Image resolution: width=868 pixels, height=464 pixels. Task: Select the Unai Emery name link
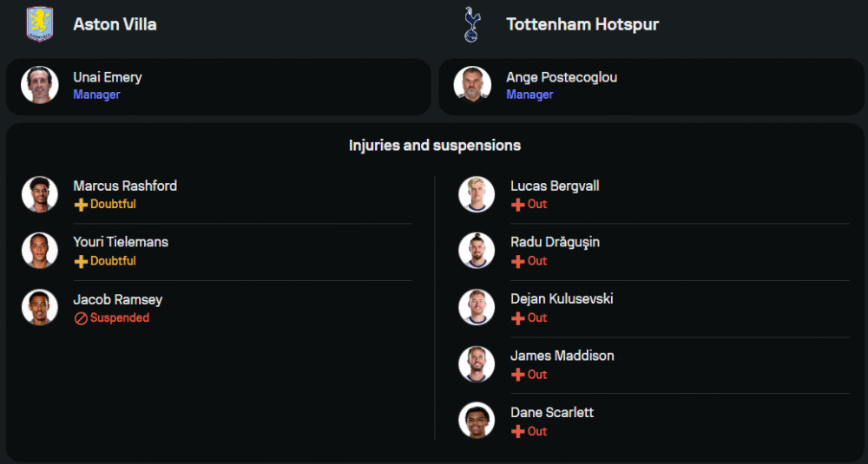click(107, 77)
